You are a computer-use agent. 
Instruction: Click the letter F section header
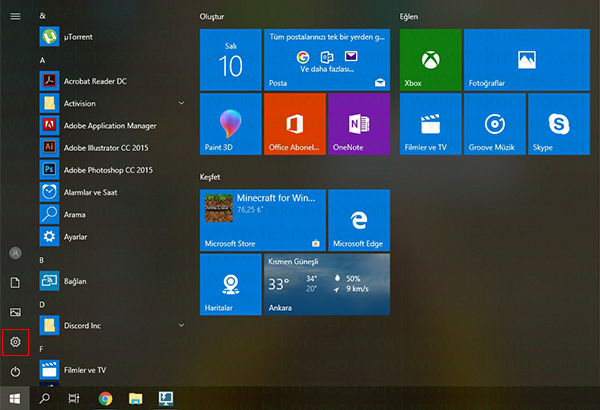click(x=41, y=349)
